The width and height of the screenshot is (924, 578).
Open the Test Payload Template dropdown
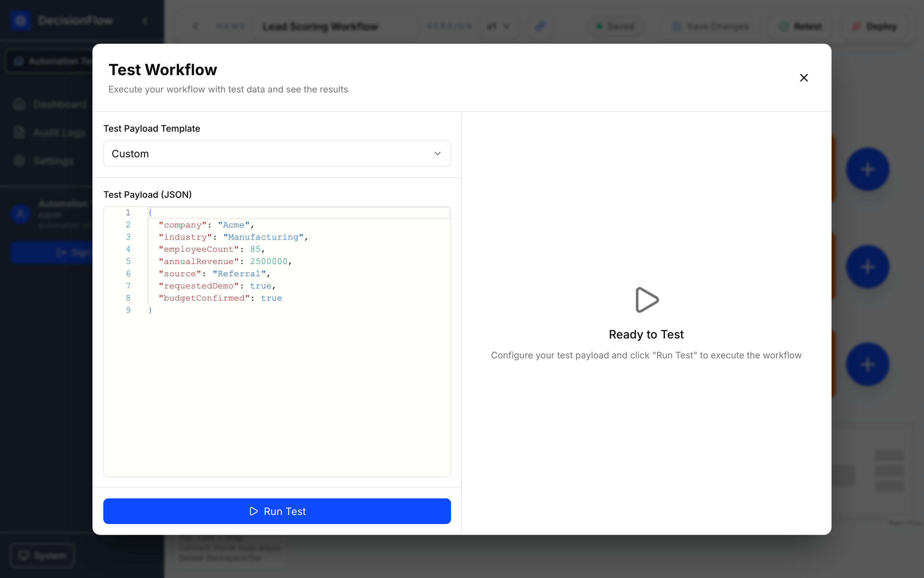click(277, 154)
